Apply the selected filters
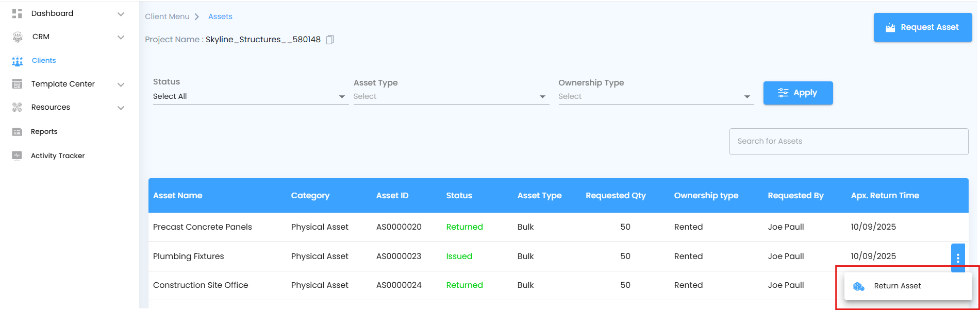 798,93
